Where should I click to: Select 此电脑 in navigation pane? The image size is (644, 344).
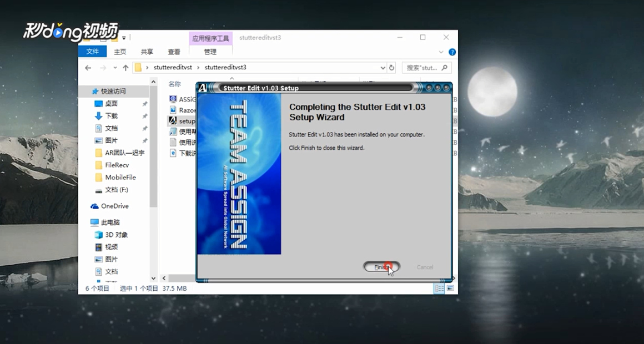(x=110, y=222)
